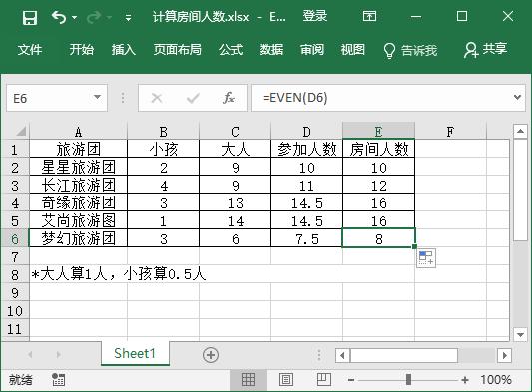Expand the formula bar chevron
This screenshot has height=392, width=532.
(518, 98)
